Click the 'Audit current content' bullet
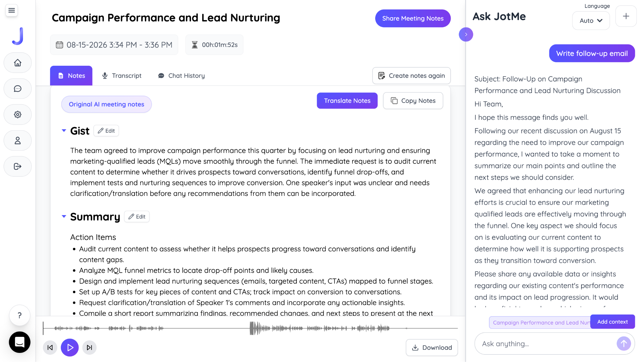 pos(247,254)
